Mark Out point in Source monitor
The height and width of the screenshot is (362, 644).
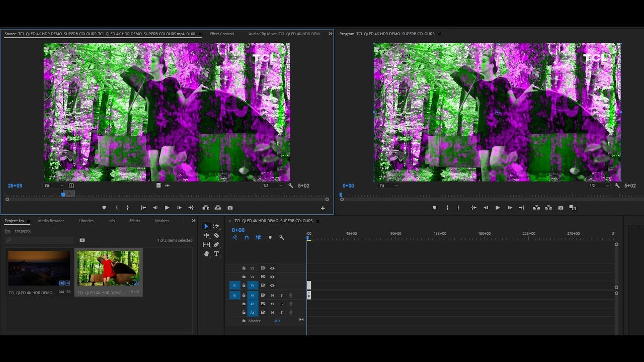(128, 208)
